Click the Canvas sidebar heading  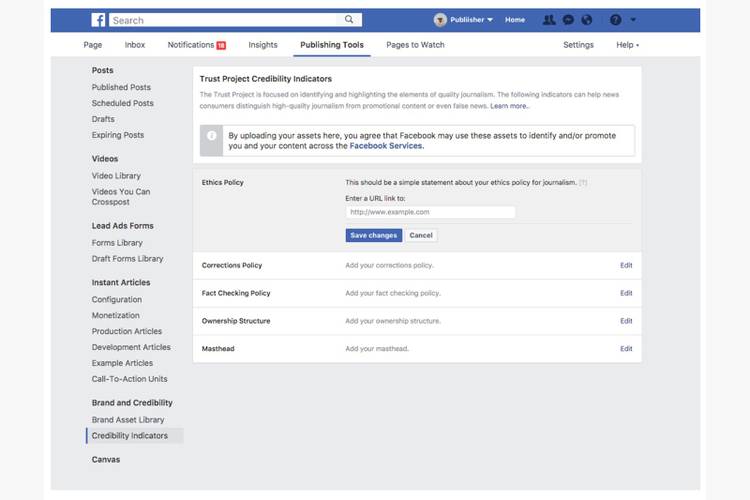pyautogui.click(x=106, y=460)
